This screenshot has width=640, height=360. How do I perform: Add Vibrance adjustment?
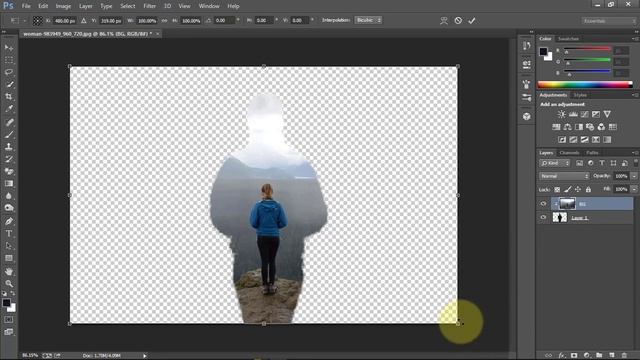click(x=607, y=114)
